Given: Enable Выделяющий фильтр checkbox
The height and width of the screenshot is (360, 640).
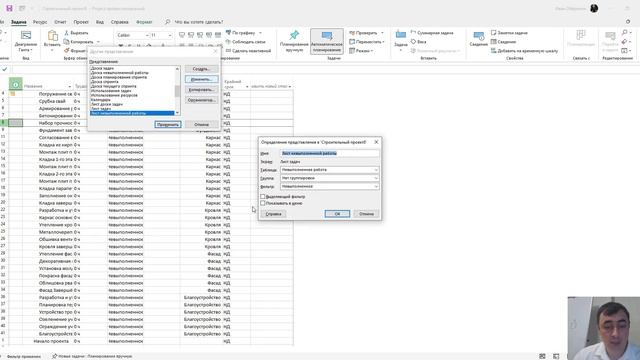Looking at the screenshot, I should click(262, 197).
